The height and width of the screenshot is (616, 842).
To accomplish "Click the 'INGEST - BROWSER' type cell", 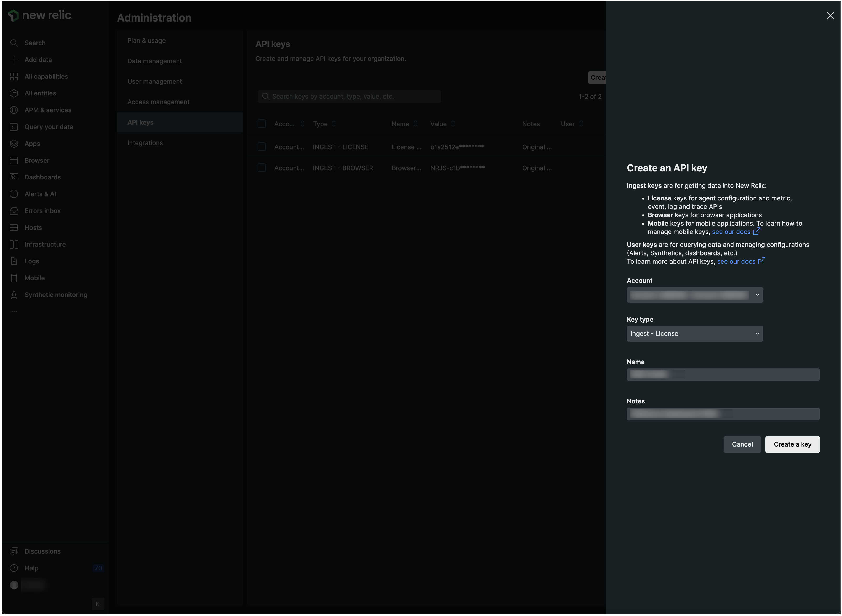I will 343,168.
